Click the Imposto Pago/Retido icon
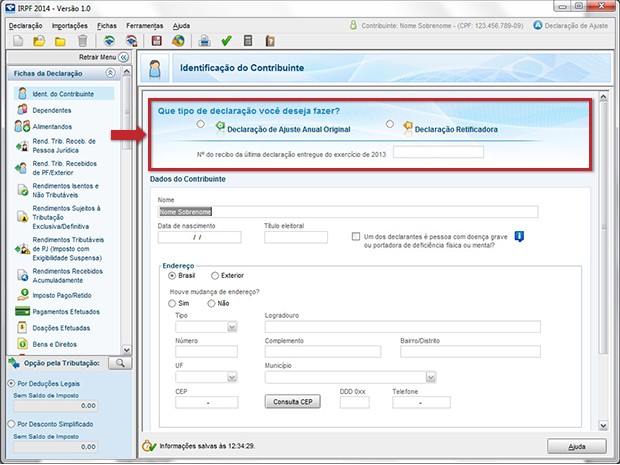The height and width of the screenshot is (465, 620). [23, 295]
